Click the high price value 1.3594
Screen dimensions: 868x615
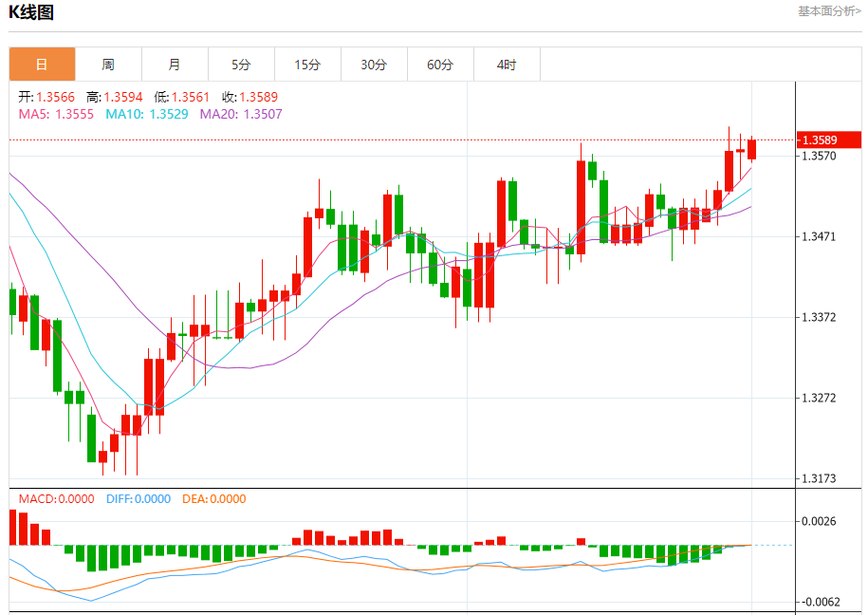tap(123, 97)
